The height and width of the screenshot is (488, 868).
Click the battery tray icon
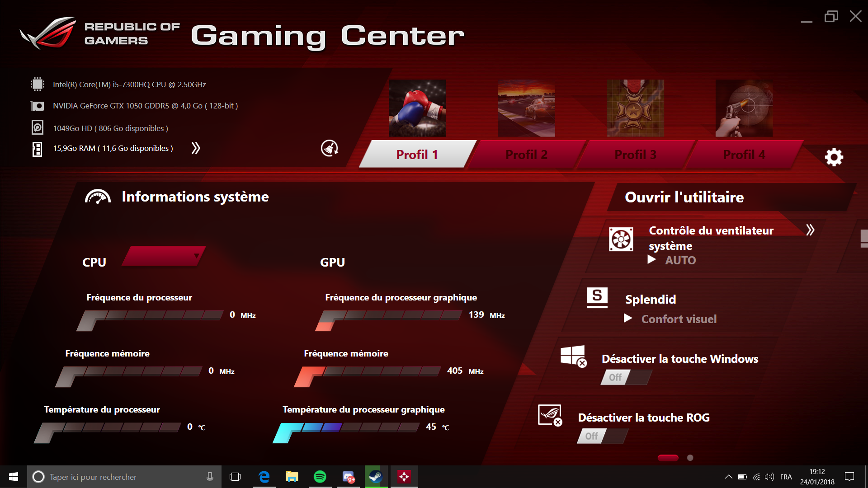tap(742, 477)
